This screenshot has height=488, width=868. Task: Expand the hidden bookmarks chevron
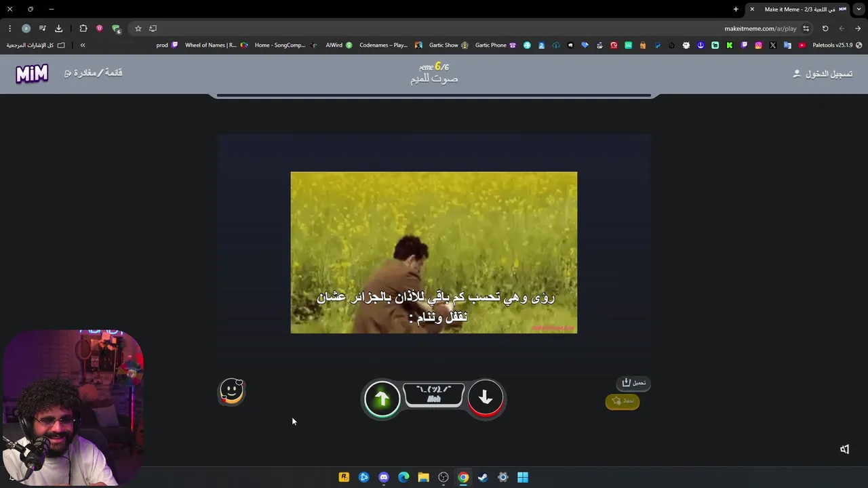(83, 45)
